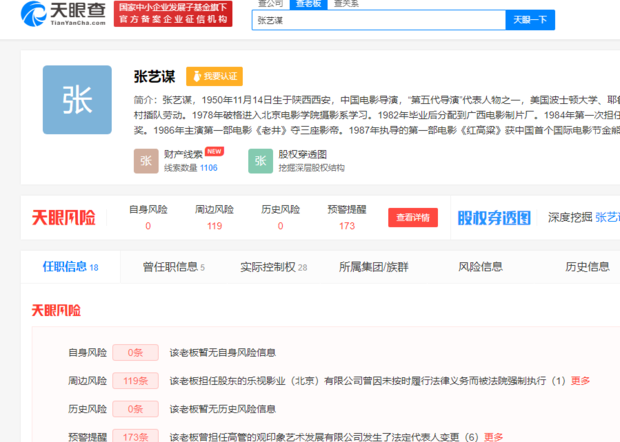Click the 0条 badge for 自身风险
620x442 pixels.
[135, 353]
